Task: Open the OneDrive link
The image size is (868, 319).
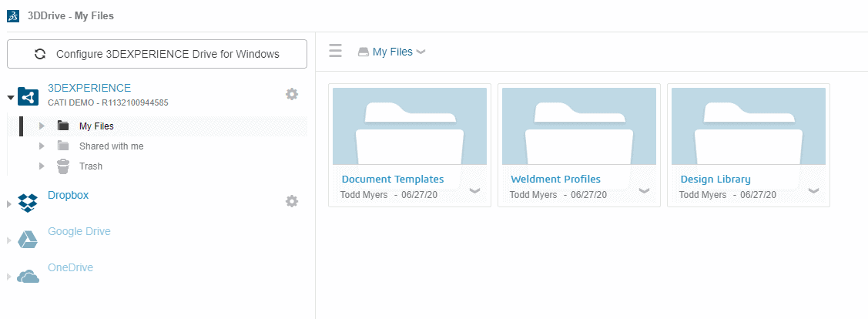Action: [x=70, y=267]
